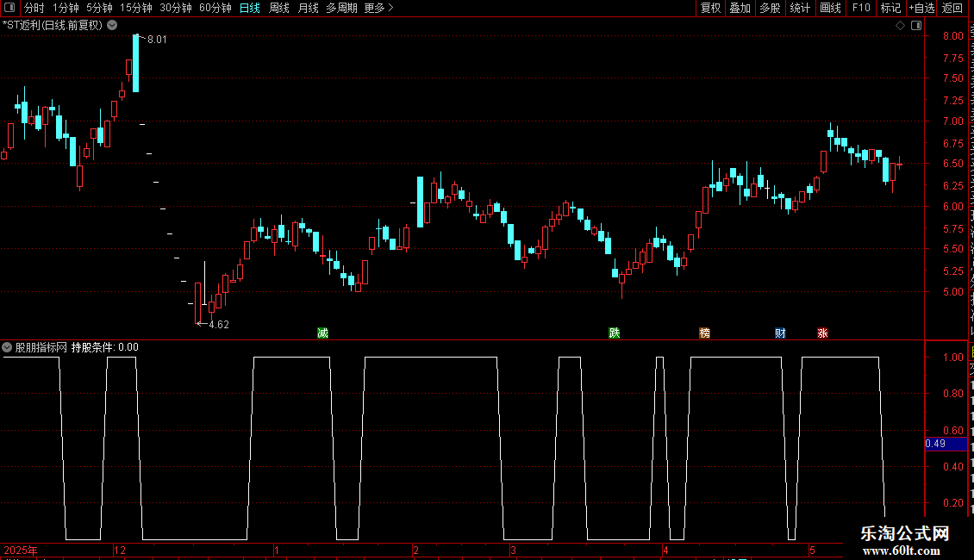Expand 更多 period options

pos(379,8)
